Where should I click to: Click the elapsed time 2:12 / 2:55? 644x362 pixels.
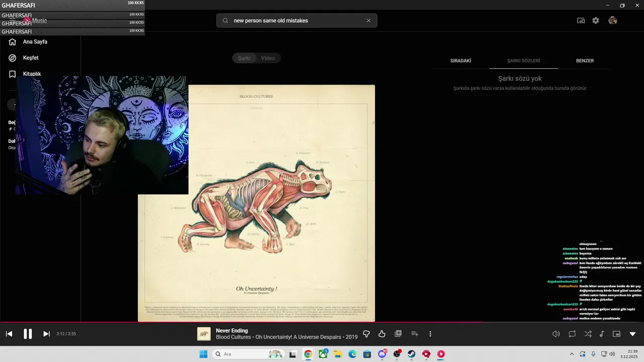pyautogui.click(x=66, y=334)
